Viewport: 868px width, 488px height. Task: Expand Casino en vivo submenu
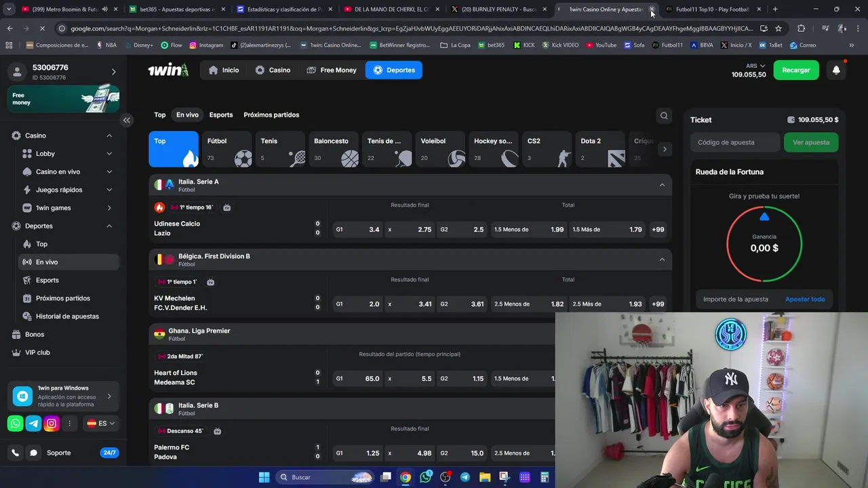pyautogui.click(x=109, y=172)
